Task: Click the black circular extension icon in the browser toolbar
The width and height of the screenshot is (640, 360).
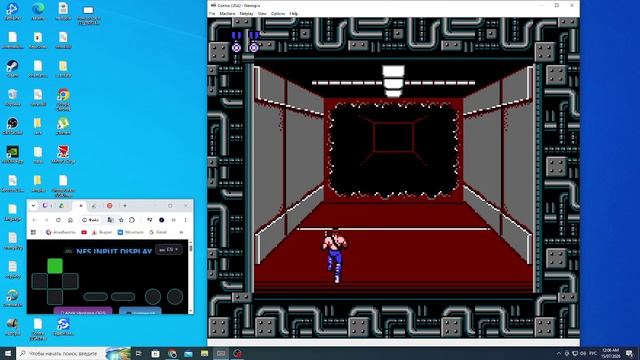Action: (162, 220)
